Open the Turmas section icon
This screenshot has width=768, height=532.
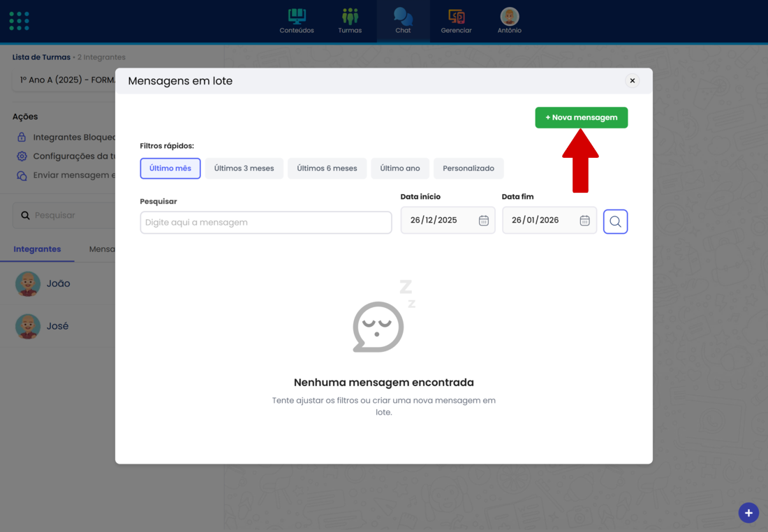coord(350,17)
